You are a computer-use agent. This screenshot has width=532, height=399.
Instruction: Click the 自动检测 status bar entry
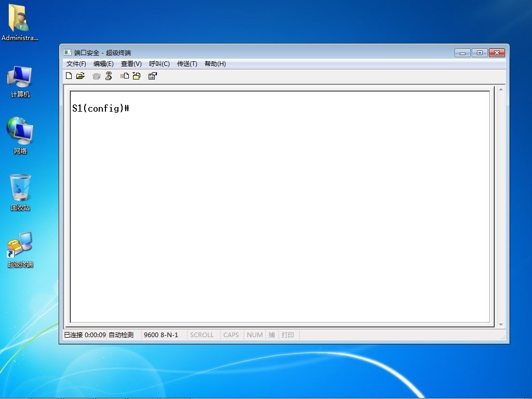point(121,335)
